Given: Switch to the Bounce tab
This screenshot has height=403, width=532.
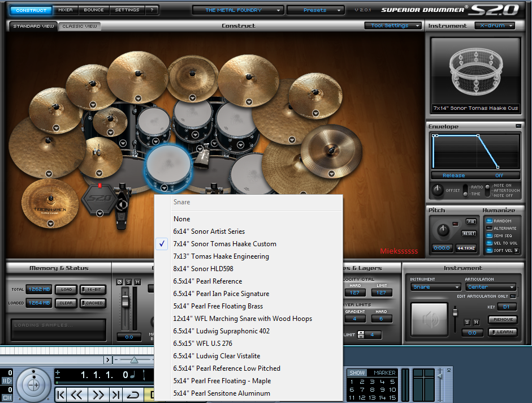Looking at the screenshot, I should pyautogui.click(x=94, y=10).
